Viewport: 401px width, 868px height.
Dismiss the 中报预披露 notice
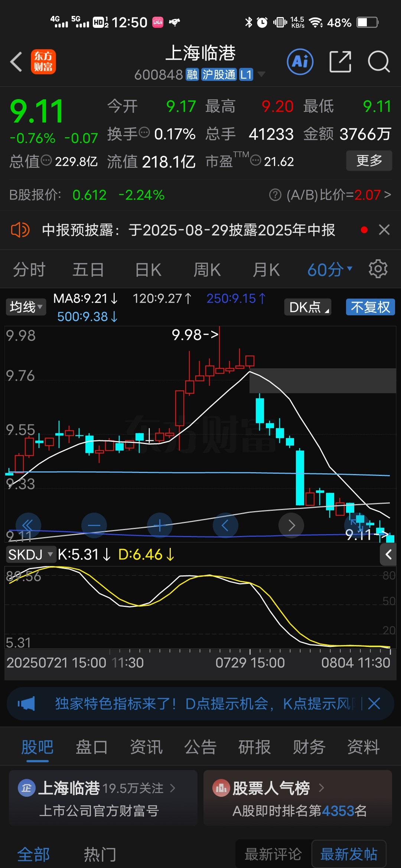[384, 230]
